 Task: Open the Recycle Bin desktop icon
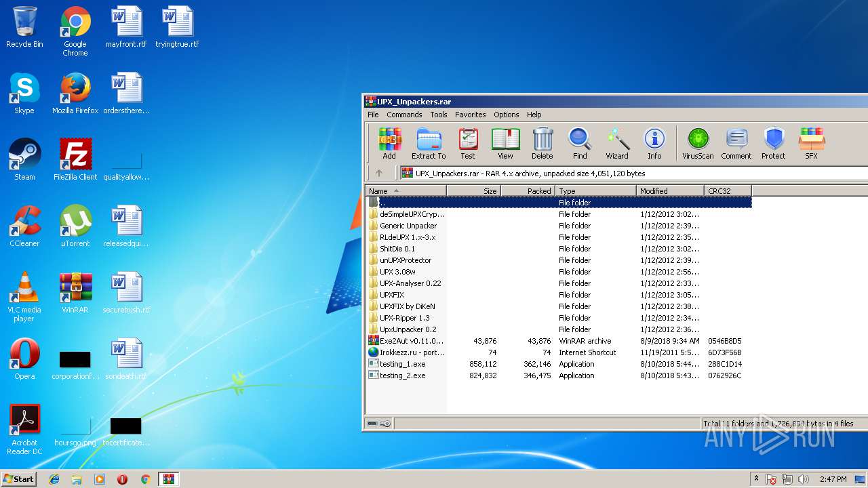click(24, 27)
